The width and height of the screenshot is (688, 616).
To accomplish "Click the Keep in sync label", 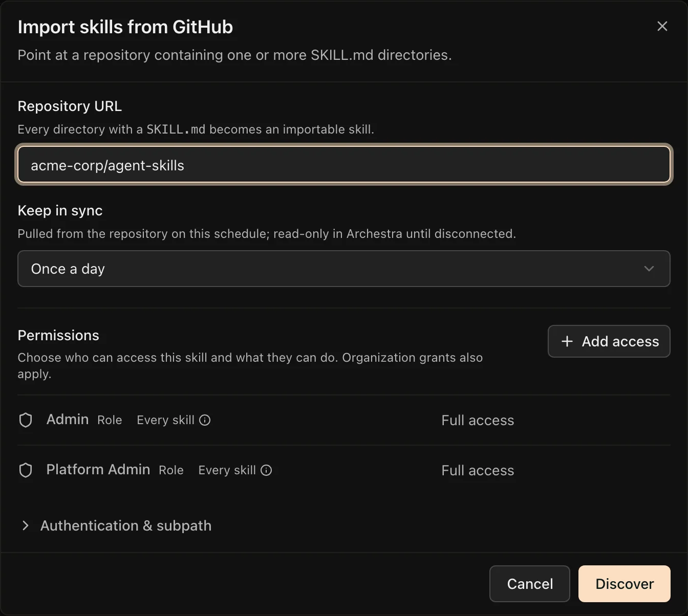I will 60,210.
